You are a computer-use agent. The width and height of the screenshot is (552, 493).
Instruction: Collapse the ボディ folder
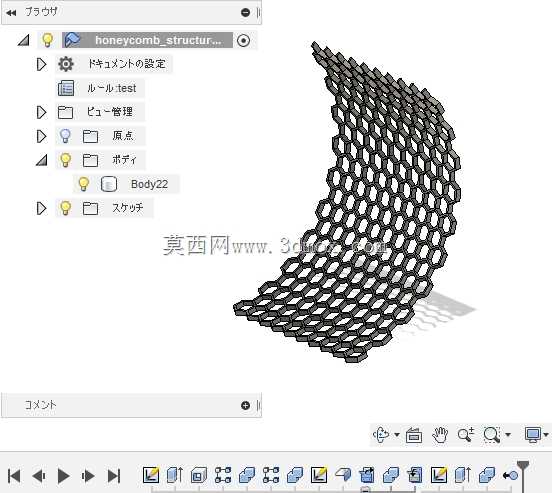click(x=42, y=160)
